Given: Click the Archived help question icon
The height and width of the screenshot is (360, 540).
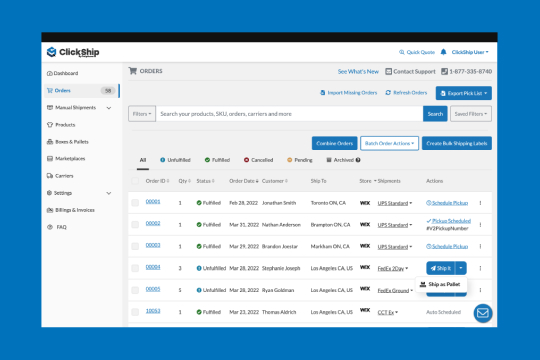Looking at the screenshot, I should pyautogui.click(x=358, y=160).
